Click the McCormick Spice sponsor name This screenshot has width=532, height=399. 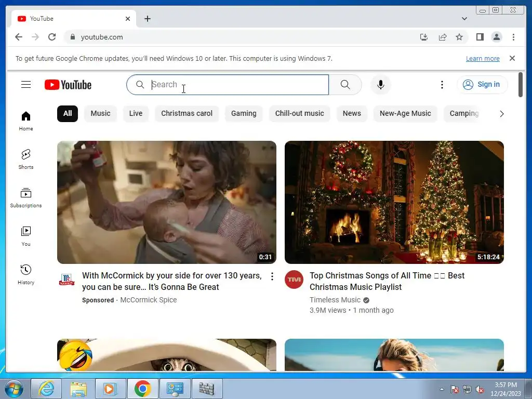148,300
